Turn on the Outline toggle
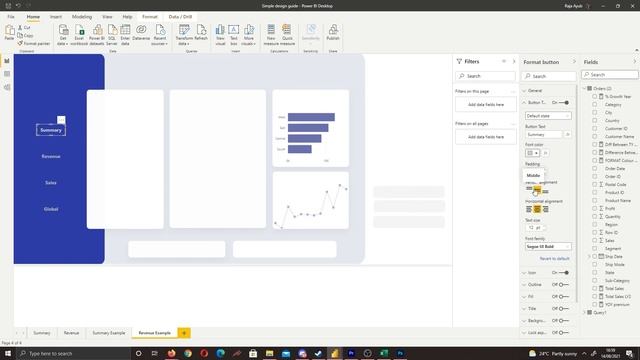The image size is (640, 360). [564, 284]
